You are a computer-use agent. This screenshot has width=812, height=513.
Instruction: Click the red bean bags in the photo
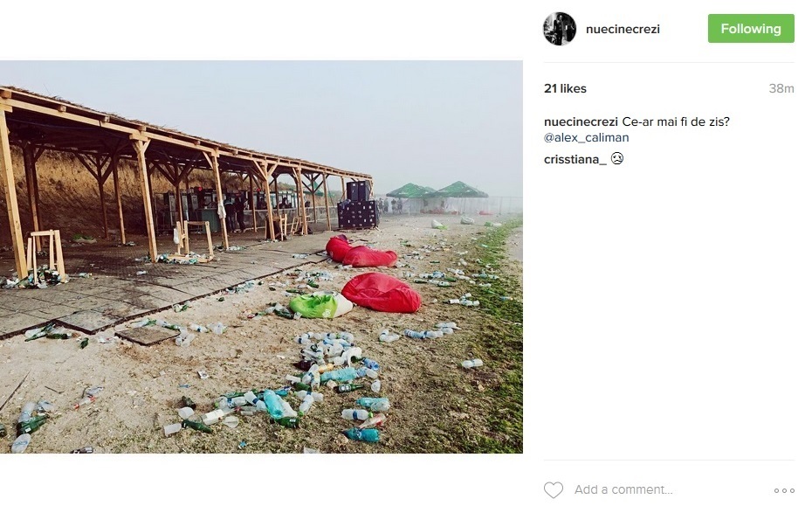coord(381,293)
